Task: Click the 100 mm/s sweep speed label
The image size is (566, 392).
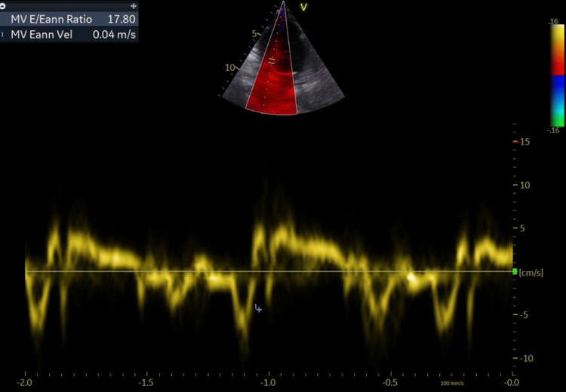Action: pos(452,384)
